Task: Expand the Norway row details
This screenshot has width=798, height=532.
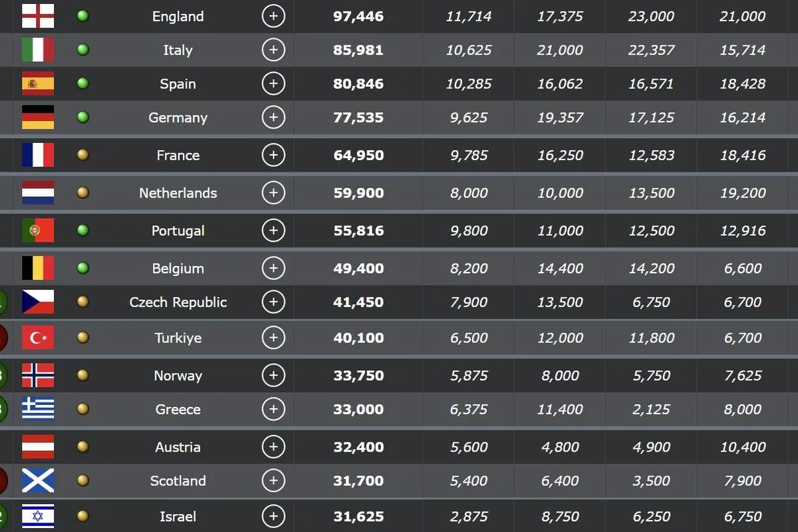Action: click(x=273, y=375)
